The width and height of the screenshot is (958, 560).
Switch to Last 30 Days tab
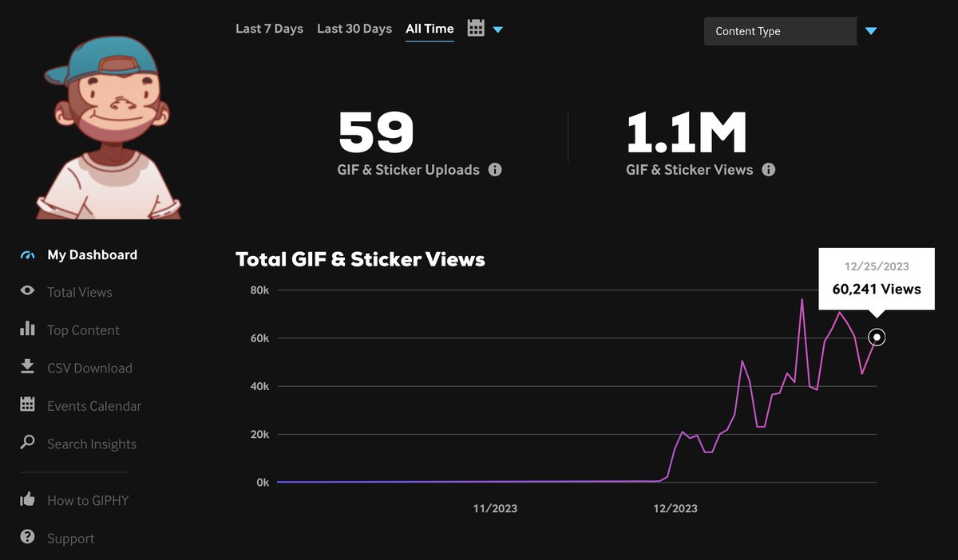tap(354, 29)
